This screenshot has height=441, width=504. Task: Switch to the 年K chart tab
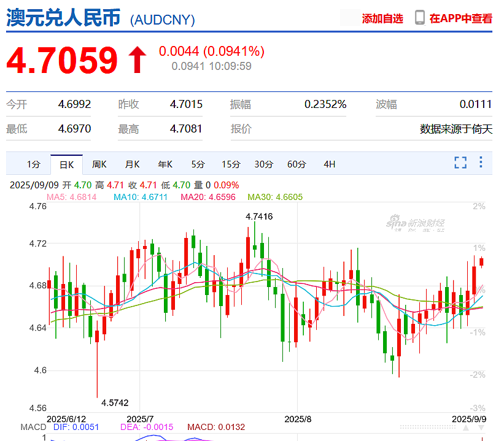[165, 164]
